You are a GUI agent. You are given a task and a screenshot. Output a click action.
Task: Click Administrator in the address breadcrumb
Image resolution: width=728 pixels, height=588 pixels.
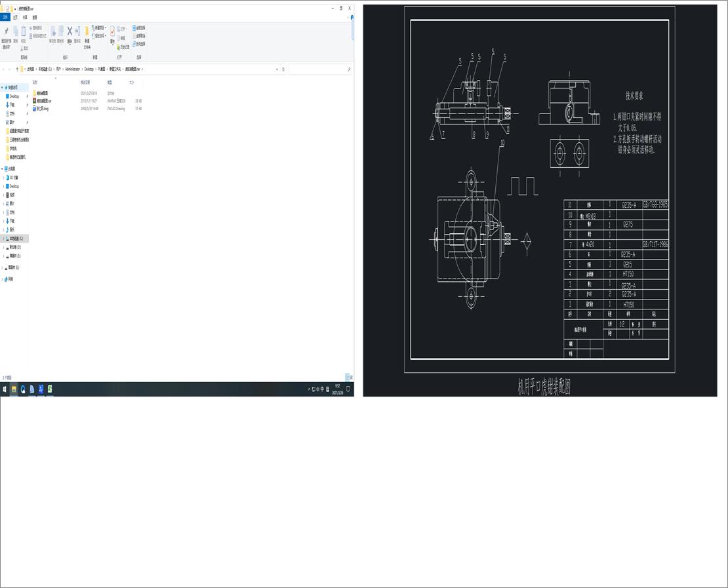click(x=72, y=69)
